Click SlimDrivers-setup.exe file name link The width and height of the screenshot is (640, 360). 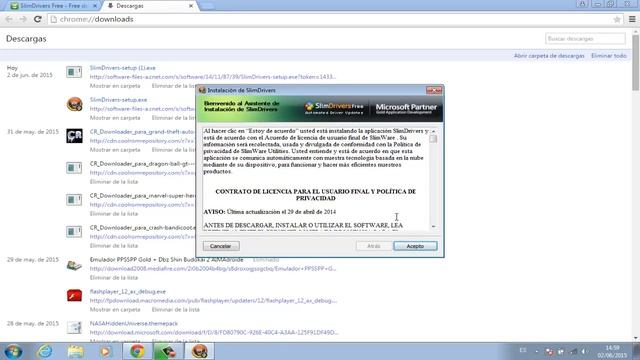(x=118, y=100)
